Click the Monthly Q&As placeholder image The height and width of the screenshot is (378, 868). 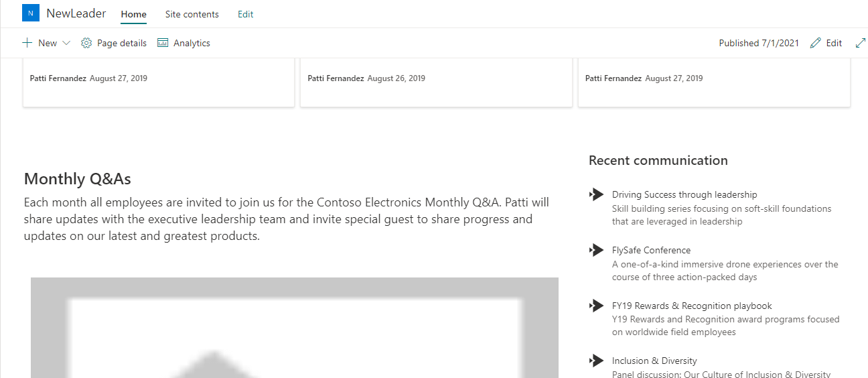coord(295,328)
